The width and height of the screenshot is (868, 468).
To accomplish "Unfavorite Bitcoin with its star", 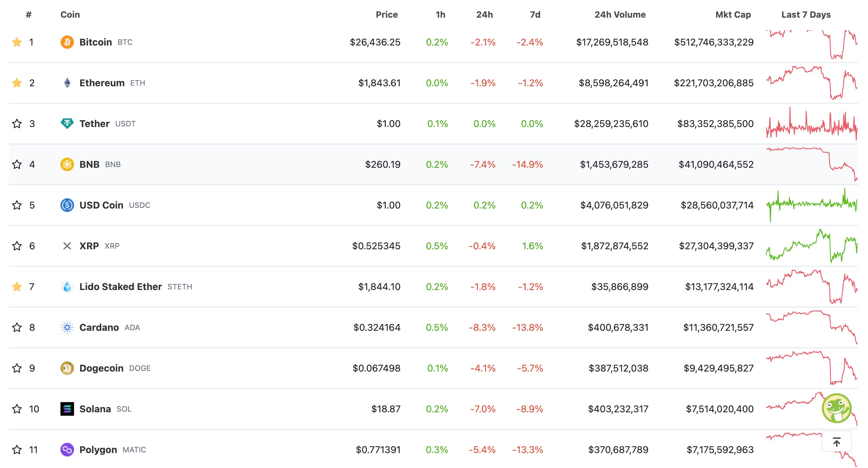I will (x=17, y=42).
